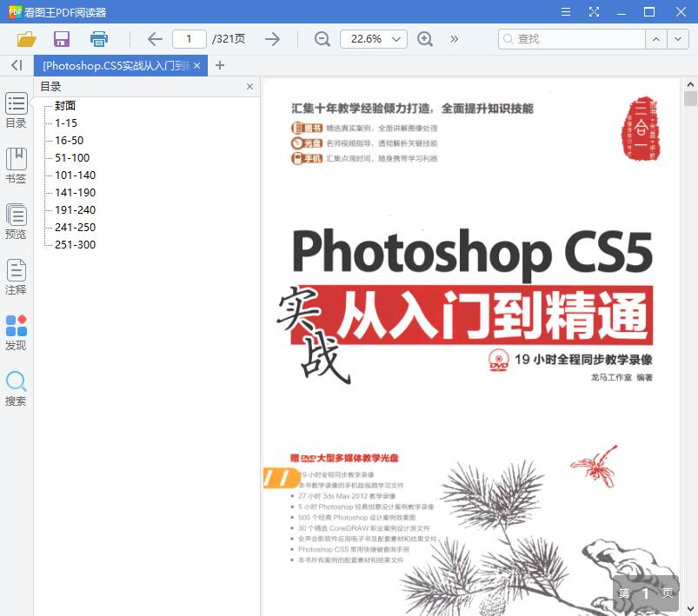The width and height of the screenshot is (698, 616).
Task: Click the 看图王PDF阅读器 app logo icon
Action: pyautogui.click(x=15, y=12)
